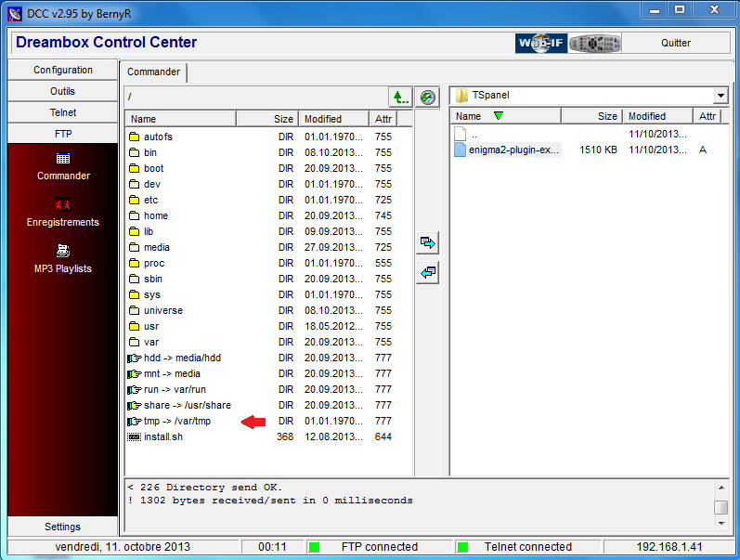Select the autofs folder icon

click(135, 137)
